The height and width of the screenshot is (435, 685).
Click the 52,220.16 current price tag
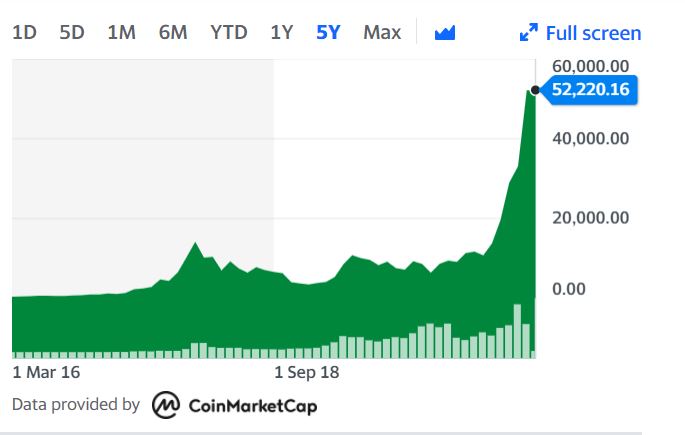point(590,90)
